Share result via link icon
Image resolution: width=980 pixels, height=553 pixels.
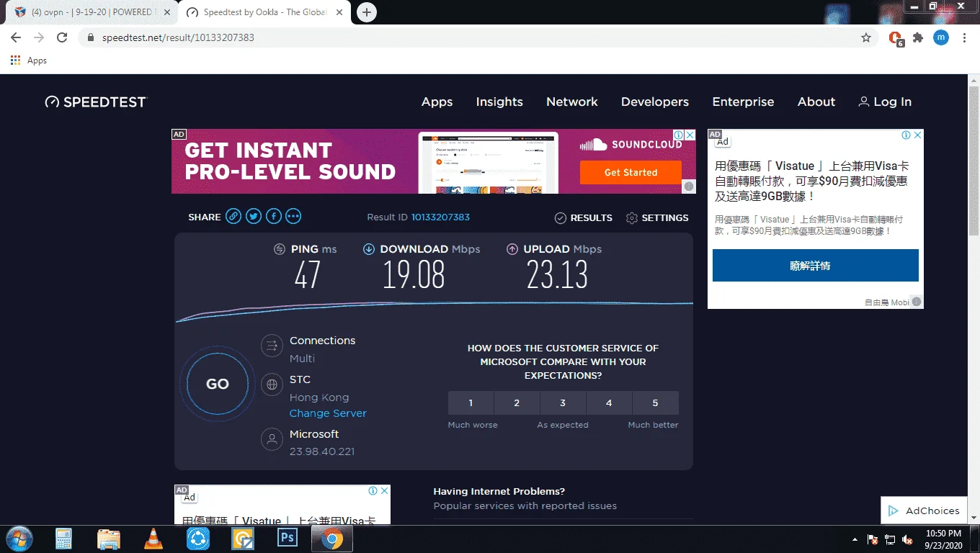coord(233,217)
